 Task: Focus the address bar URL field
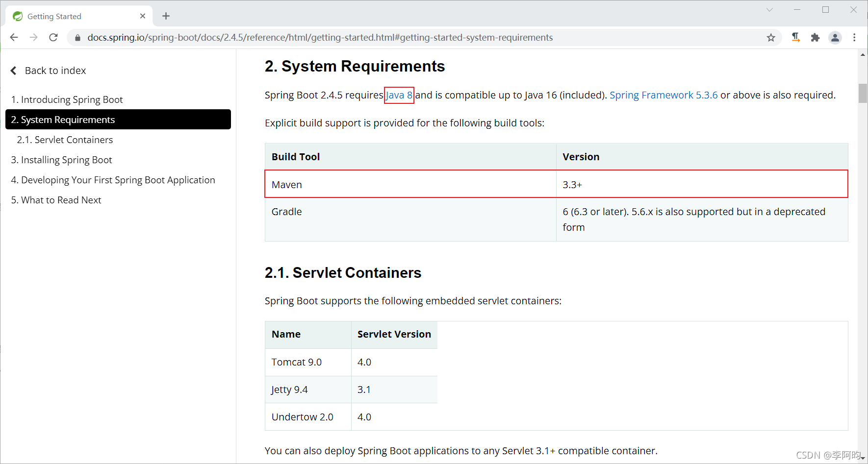point(320,38)
